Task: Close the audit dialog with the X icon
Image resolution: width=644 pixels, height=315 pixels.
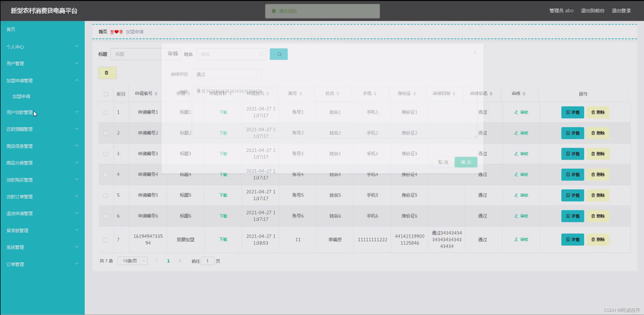Action: (x=475, y=52)
